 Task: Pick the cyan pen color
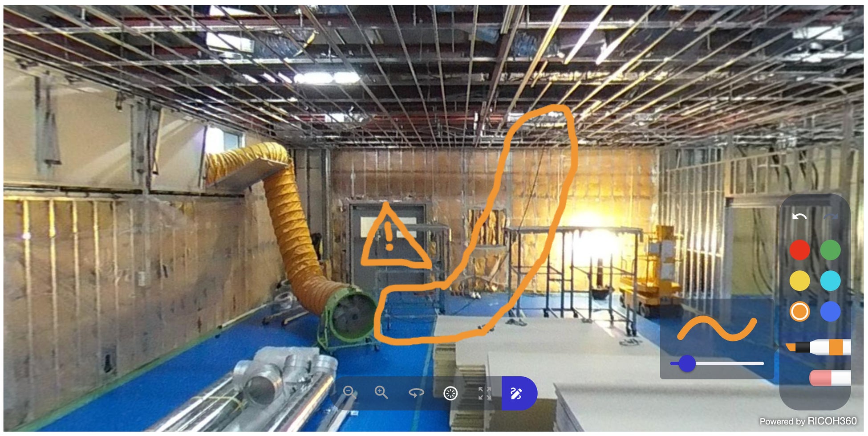point(831,281)
